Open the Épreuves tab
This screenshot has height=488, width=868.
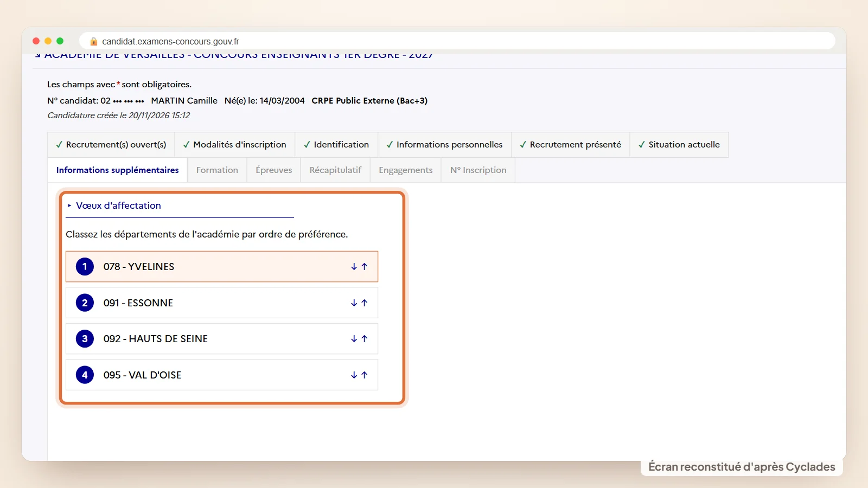[274, 170]
